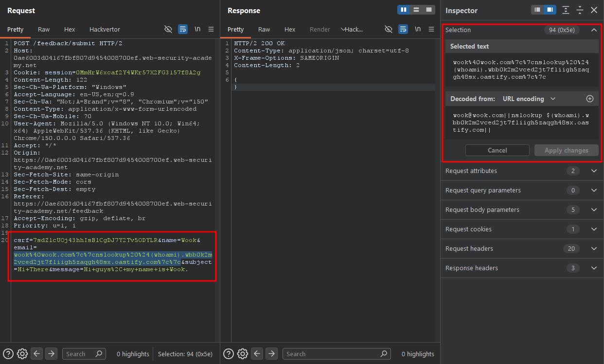
Task: Expand Request query parameters section
Action: [x=594, y=191]
